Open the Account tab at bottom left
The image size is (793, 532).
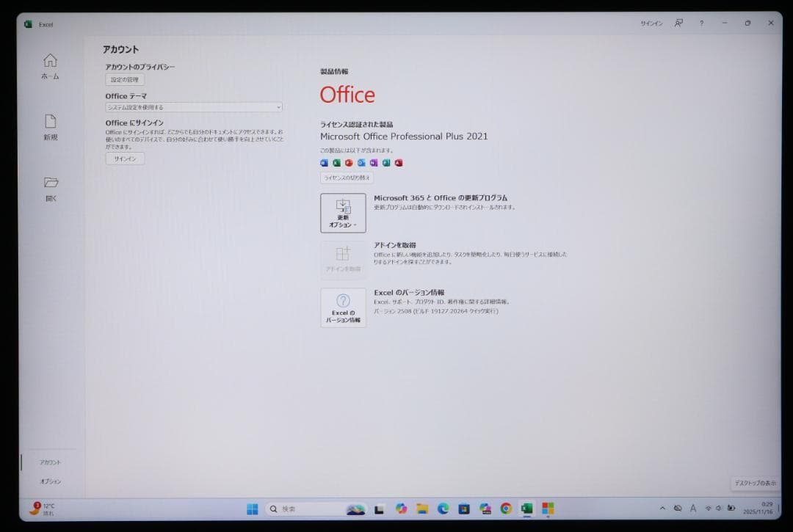[x=50, y=462]
